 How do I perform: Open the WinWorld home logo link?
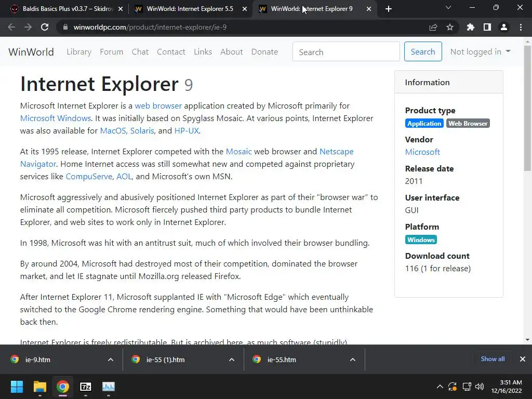pos(31,52)
